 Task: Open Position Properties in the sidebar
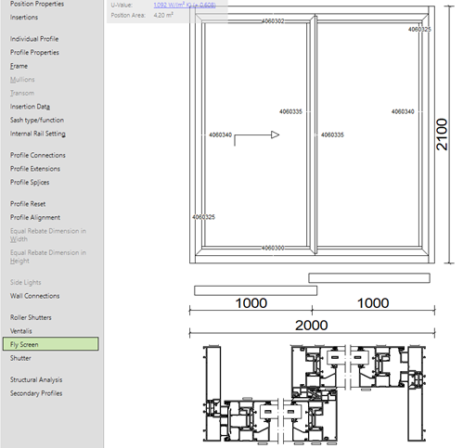[x=37, y=4]
